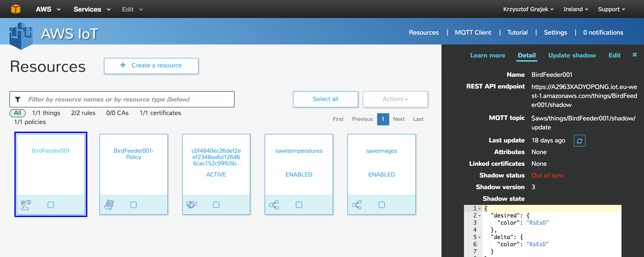Click the MQTT topic value text
Viewport: 644px width, 257px height.
coord(583,123)
